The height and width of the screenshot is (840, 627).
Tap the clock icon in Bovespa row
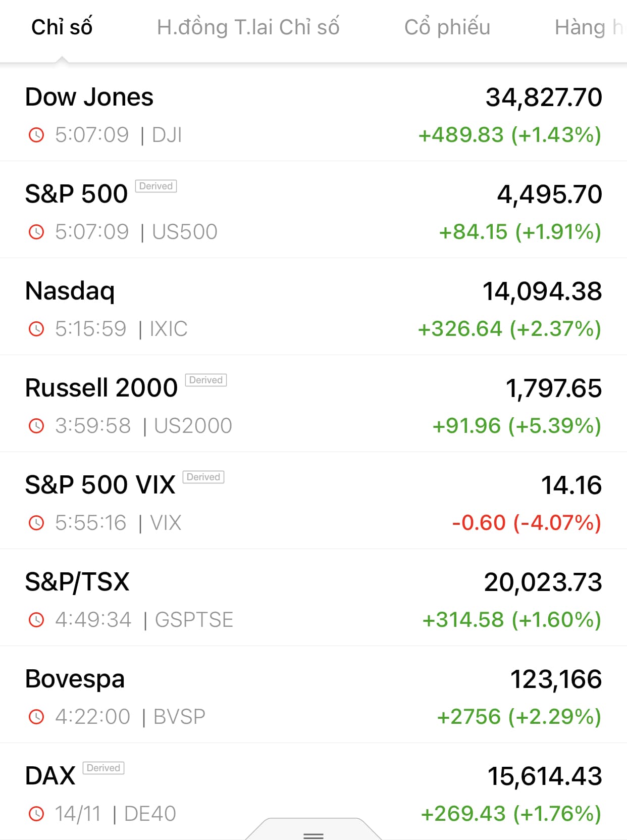(36, 717)
